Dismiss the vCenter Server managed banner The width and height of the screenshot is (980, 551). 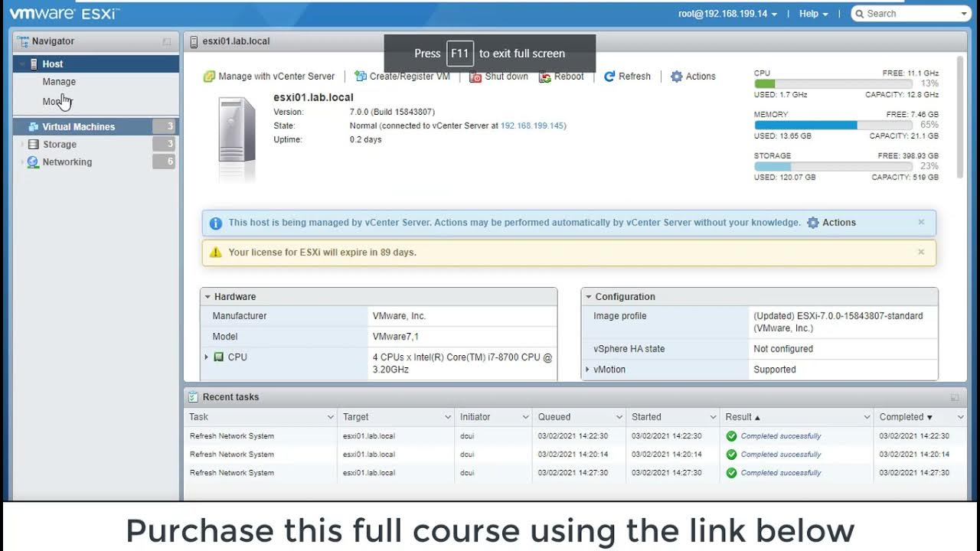tap(921, 222)
